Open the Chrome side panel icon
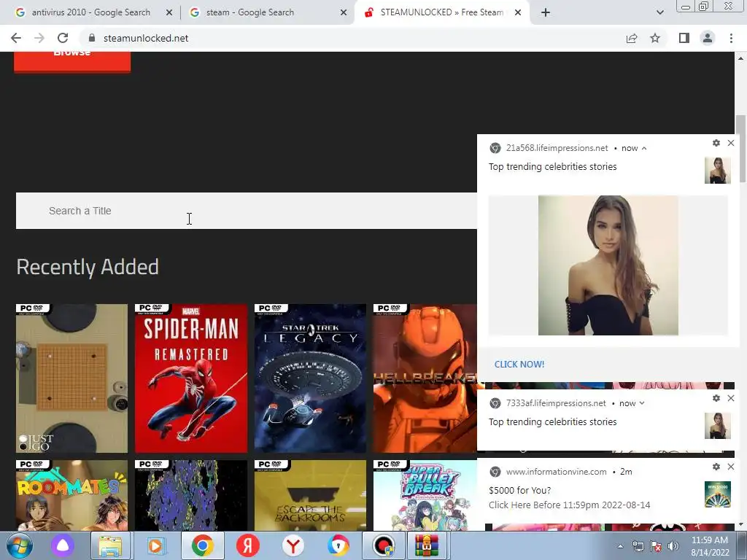This screenshot has height=560, width=747. tap(684, 38)
